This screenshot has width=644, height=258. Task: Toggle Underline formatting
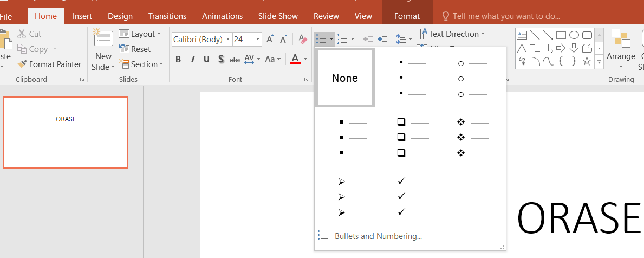pos(206,59)
